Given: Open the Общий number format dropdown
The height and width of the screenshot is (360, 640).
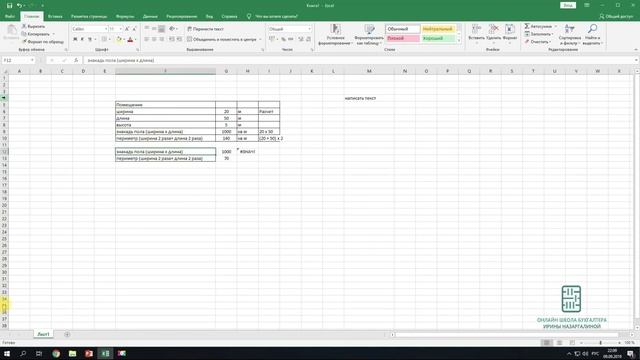Looking at the screenshot, I should (309, 29).
